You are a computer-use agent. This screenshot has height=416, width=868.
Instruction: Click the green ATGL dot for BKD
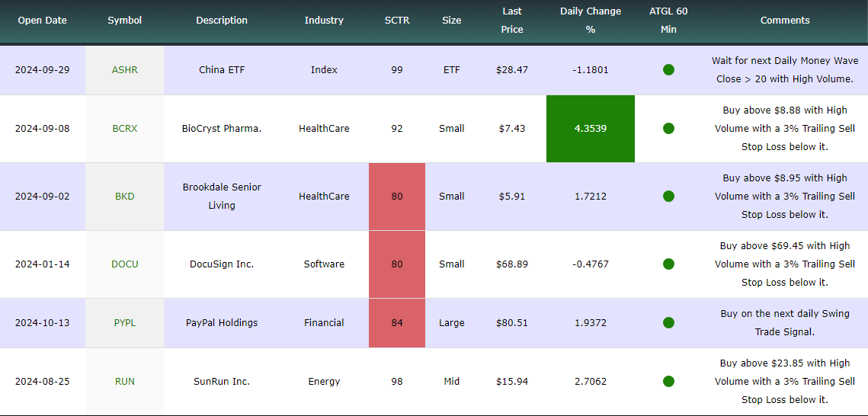pos(668,196)
